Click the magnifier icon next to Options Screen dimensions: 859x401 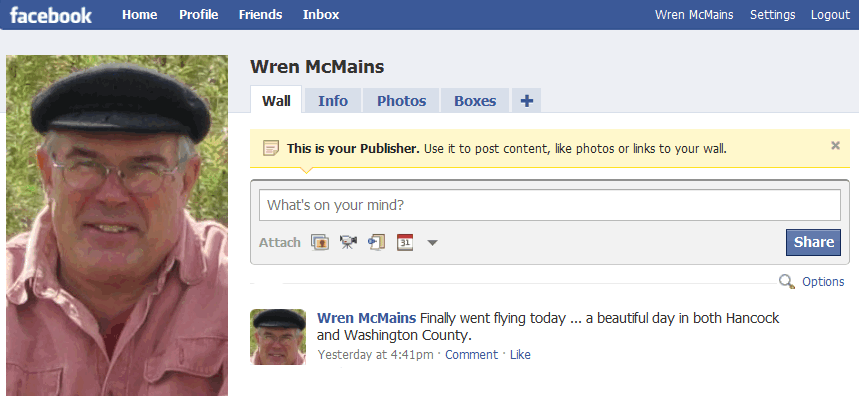pos(787,282)
